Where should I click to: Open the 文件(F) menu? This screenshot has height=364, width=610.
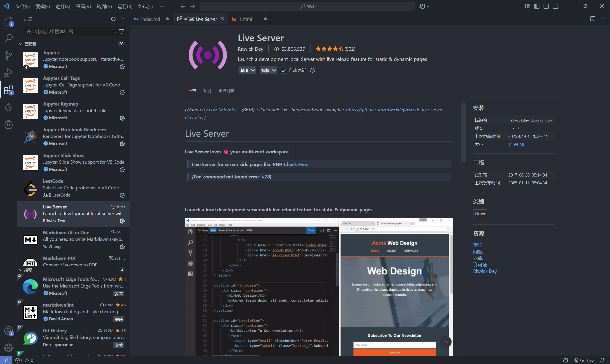click(22, 6)
